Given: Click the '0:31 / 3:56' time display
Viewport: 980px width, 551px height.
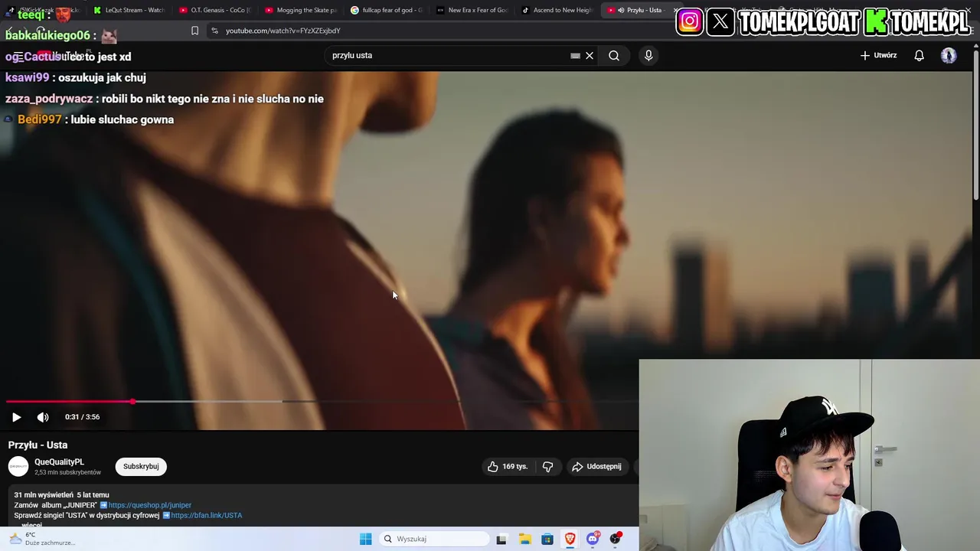Looking at the screenshot, I should (83, 417).
